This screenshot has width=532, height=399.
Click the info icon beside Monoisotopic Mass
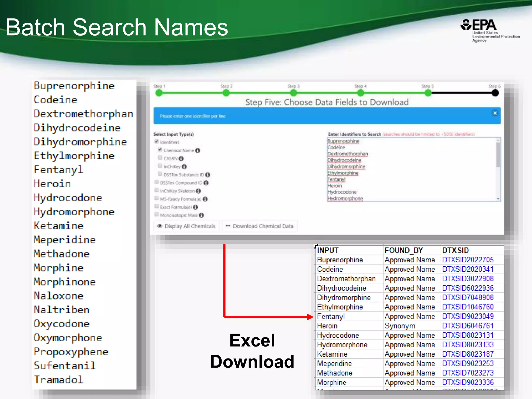click(201, 215)
